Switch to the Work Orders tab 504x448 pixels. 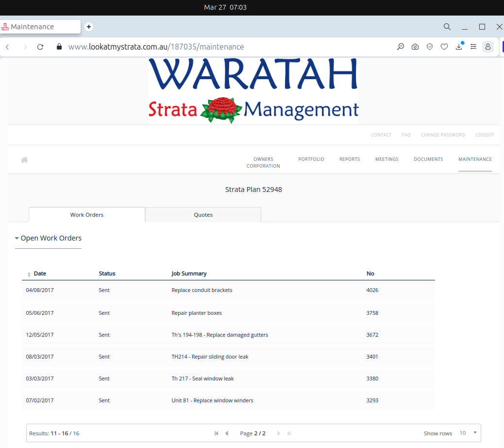(x=87, y=214)
